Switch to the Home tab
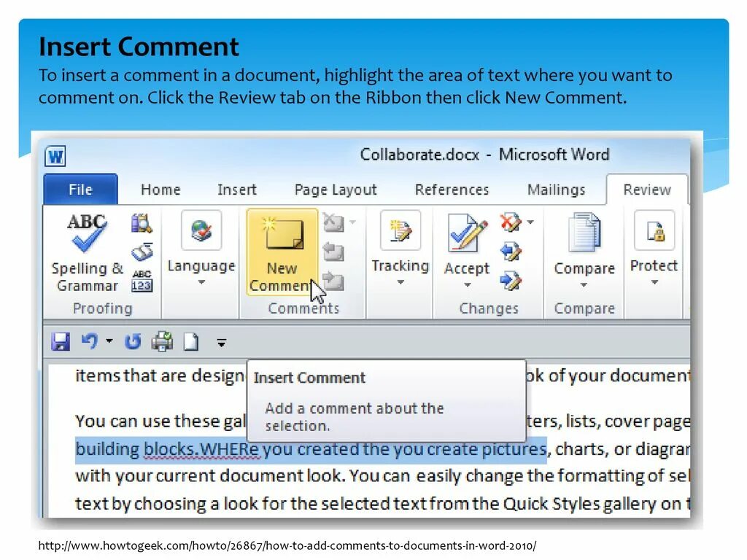Screen dimensions: 747x560 pos(160,190)
